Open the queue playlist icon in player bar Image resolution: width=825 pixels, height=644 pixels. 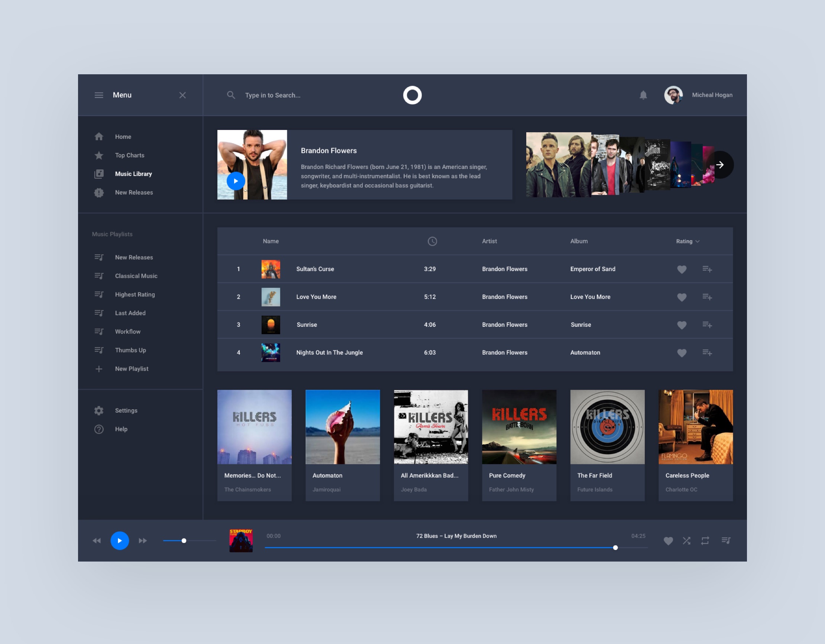click(x=726, y=541)
